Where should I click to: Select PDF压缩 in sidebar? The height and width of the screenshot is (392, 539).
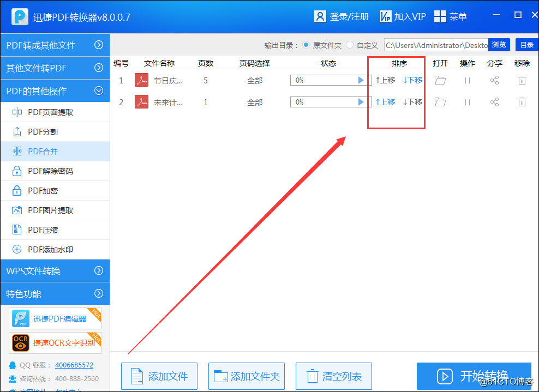pyautogui.click(x=55, y=230)
